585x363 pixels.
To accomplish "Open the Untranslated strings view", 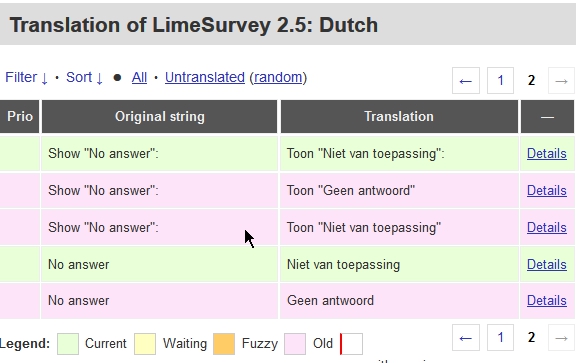I will 205,77.
